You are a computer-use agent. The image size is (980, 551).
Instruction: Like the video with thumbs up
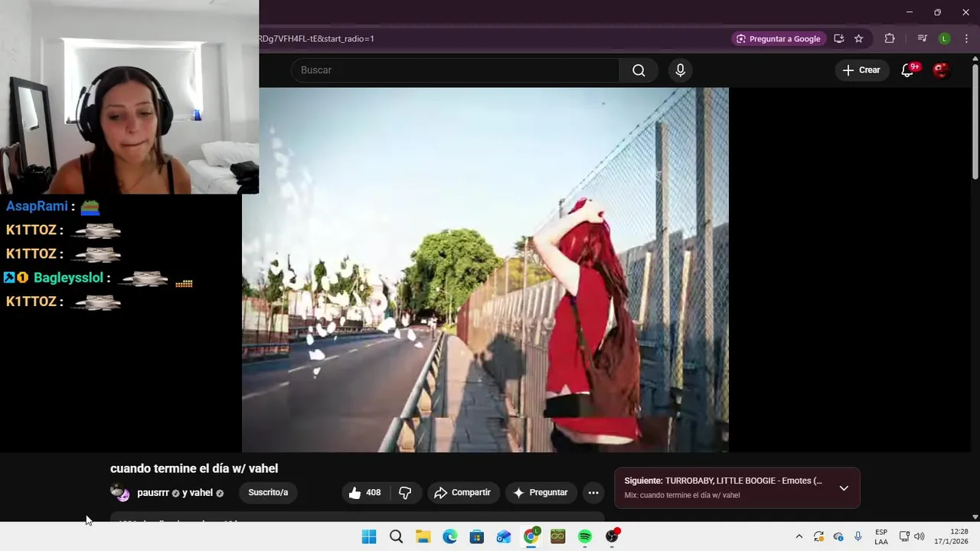coord(365,493)
